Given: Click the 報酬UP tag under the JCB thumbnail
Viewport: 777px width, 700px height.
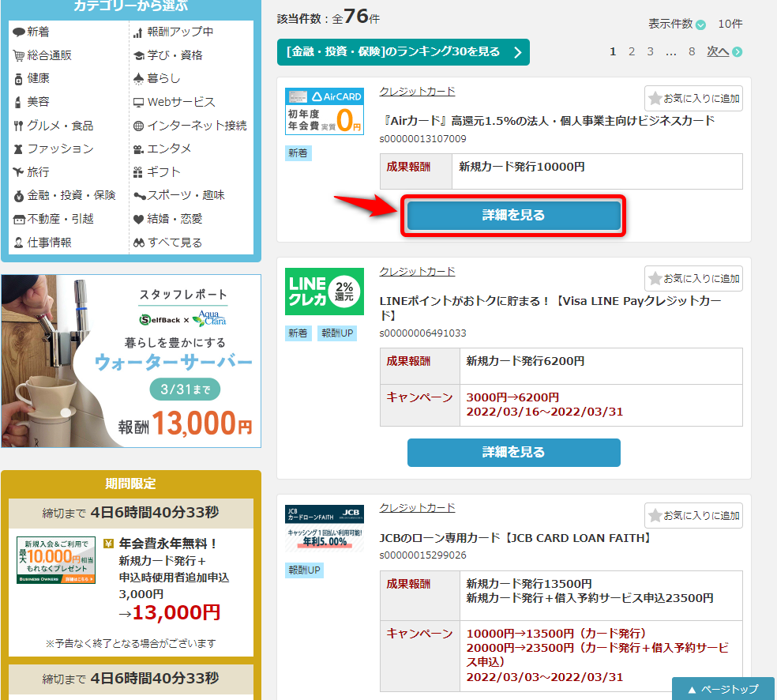Looking at the screenshot, I should (304, 570).
